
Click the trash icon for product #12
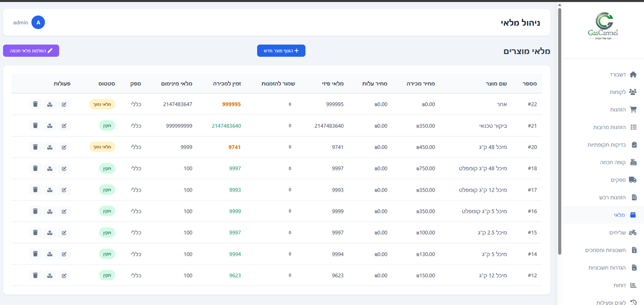pos(35,276)
